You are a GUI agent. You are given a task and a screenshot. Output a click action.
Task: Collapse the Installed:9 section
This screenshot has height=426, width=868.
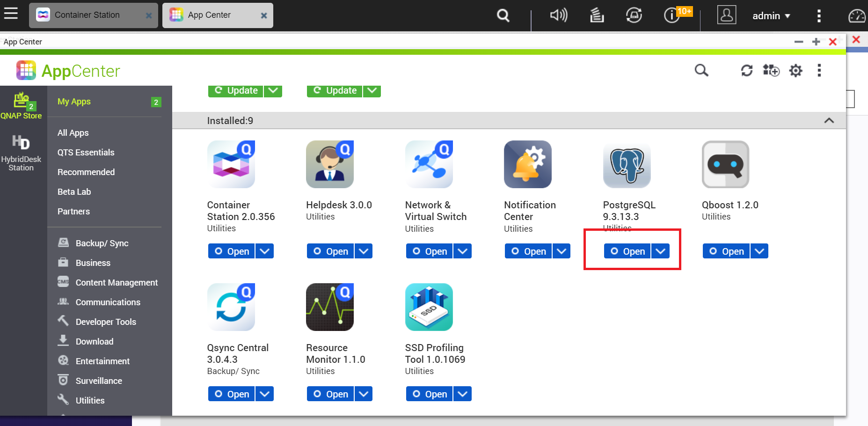[829, 121]
